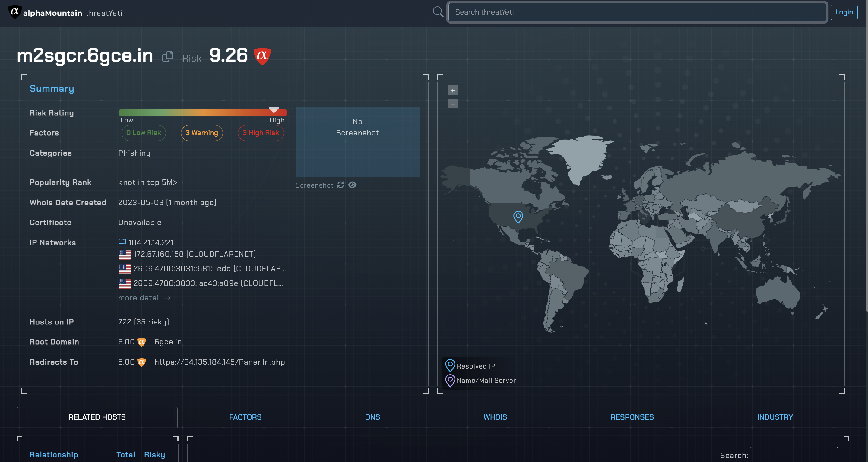The image size is (868, 462).
Task: Click the magnifying glass search icon
Action: (x=438, y=12)
